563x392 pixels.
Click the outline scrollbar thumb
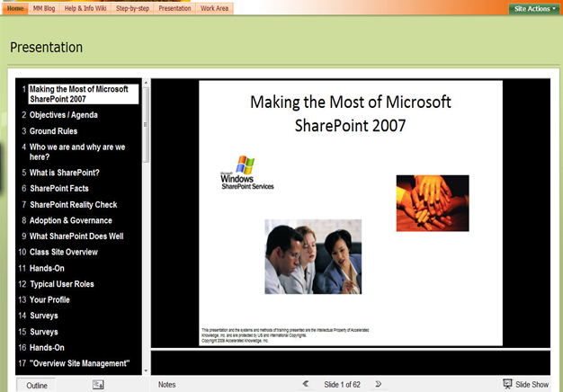click(x=146, y=125)
